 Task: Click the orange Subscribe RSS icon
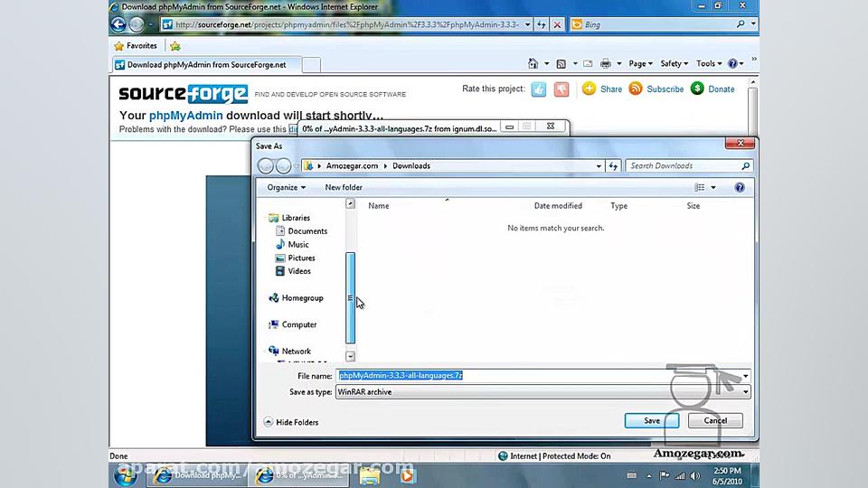point(636,89)
